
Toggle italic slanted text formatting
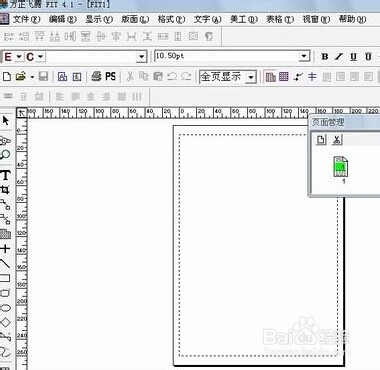[x=339, y=57]
